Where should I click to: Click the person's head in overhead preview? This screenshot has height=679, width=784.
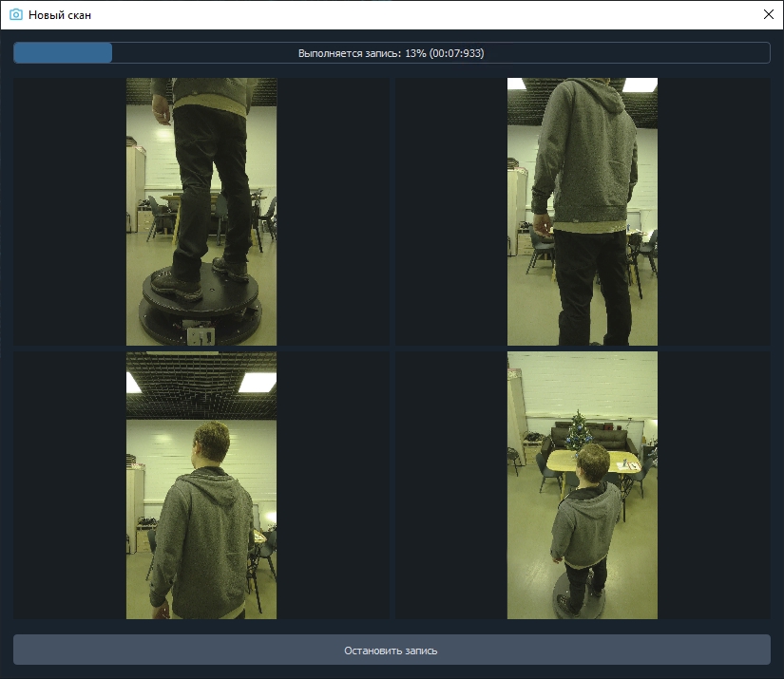(x=592, y=462)
